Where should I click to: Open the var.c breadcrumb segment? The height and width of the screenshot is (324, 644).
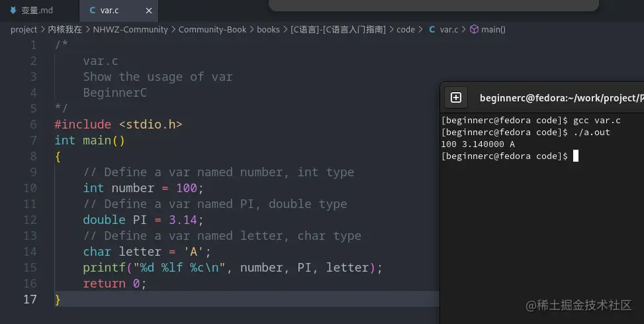point(449,30)
